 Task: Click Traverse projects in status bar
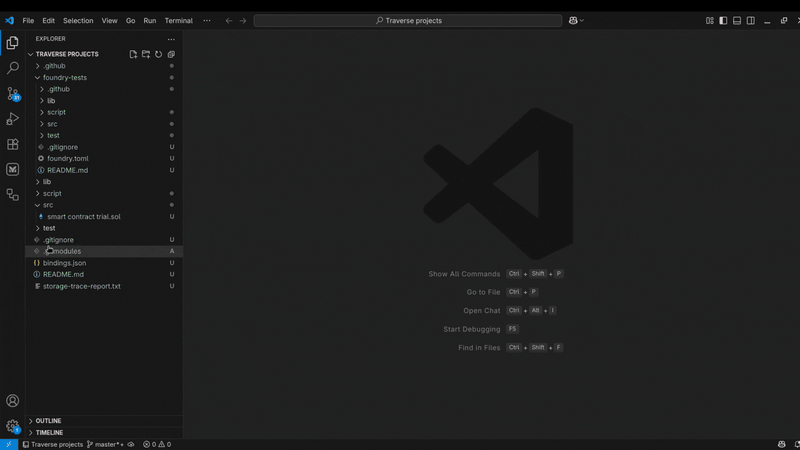coord(53,444)
